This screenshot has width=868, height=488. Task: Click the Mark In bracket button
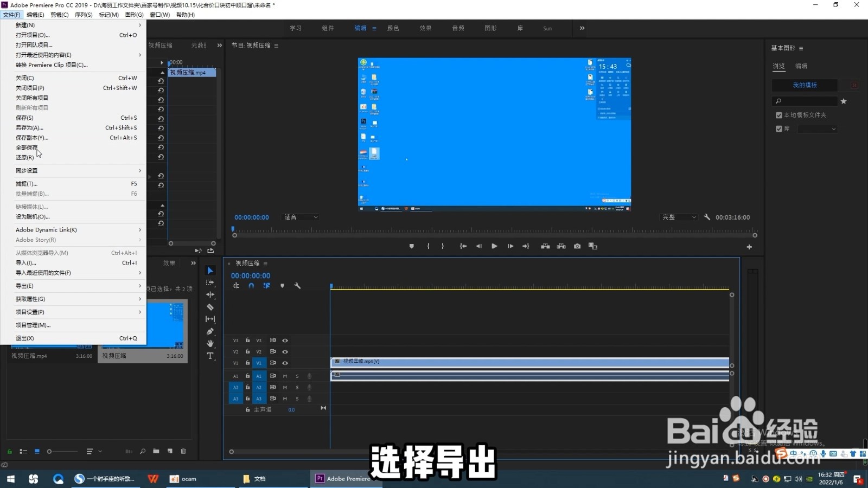[428, 246]
